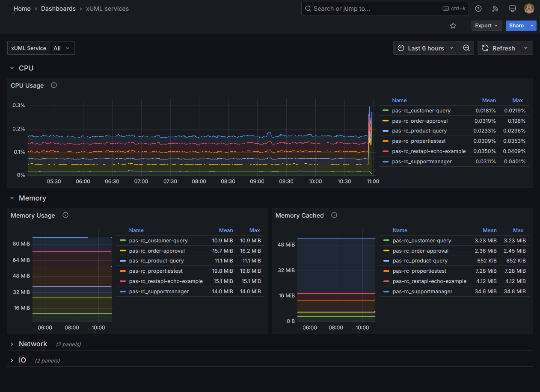
Task: Open the news feed RSS icon
Action: [495, 9]
